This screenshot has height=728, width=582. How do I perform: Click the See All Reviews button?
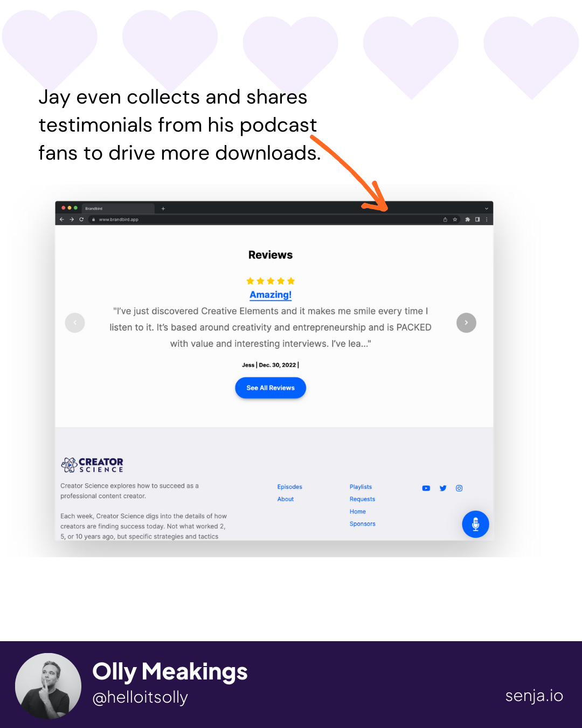271,388
